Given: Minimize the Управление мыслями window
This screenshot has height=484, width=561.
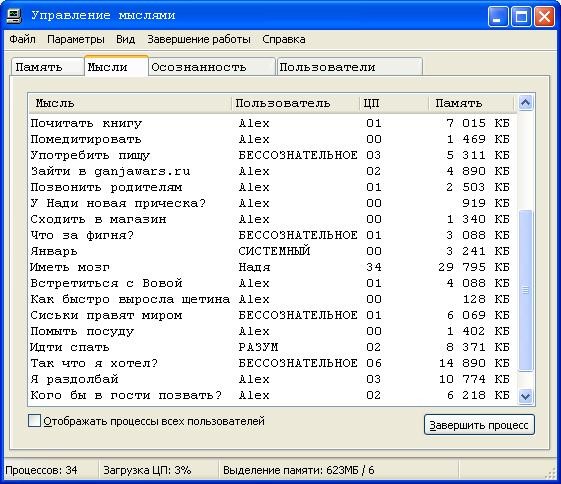Looking at the screenshot, I should tap(498, 17).
